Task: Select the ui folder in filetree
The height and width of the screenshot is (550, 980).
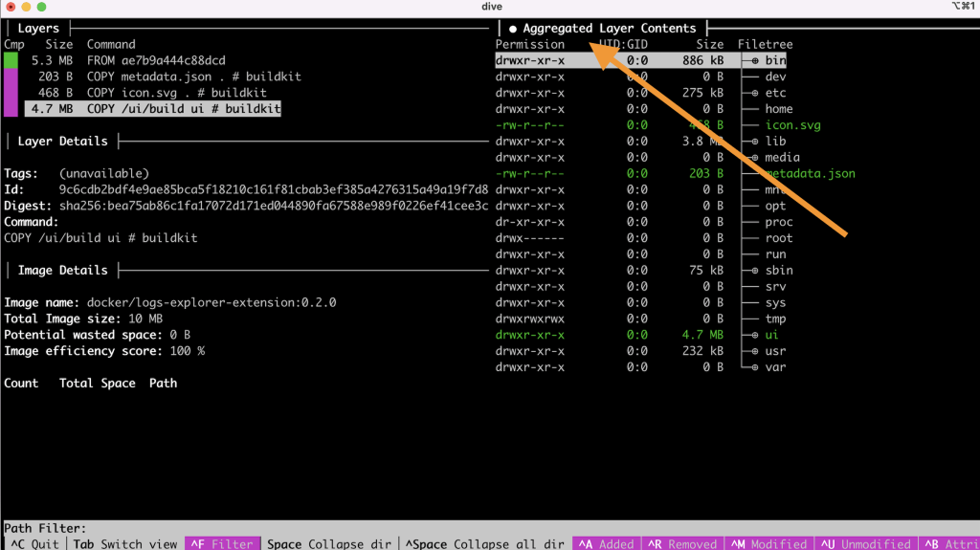Action: point(771,335)
